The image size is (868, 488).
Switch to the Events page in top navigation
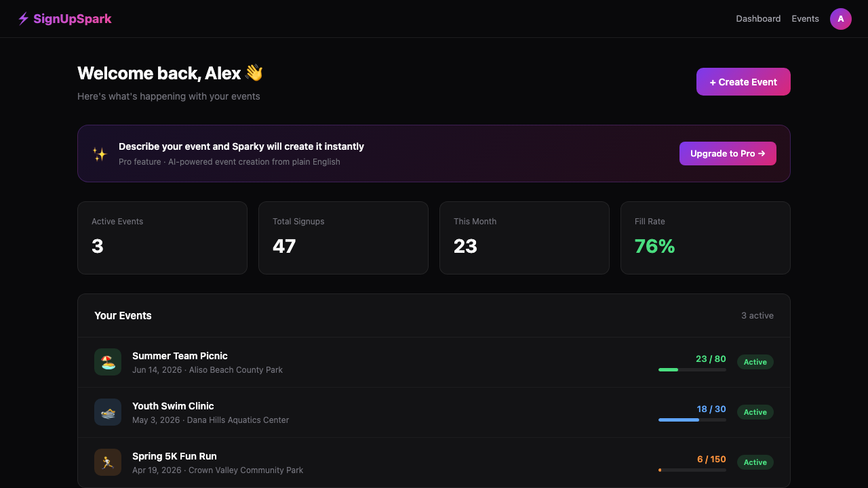(805, 18)
